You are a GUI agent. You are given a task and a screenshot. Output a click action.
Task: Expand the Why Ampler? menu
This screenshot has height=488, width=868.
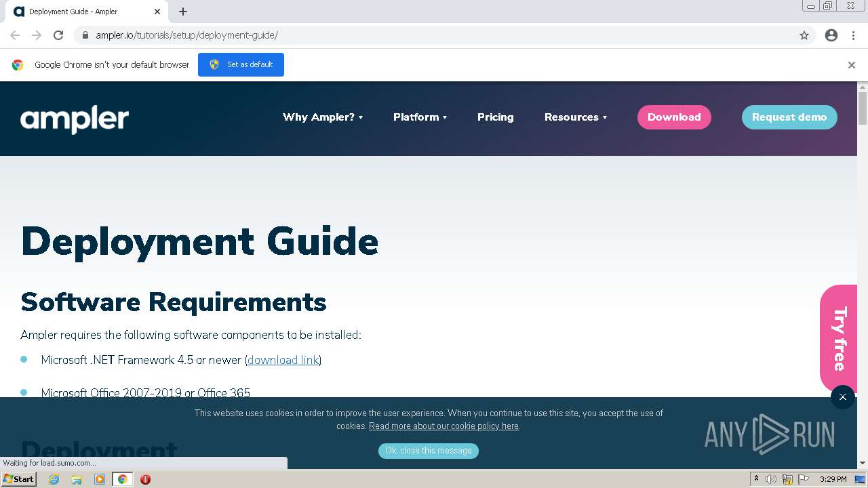tap(323, 117)
